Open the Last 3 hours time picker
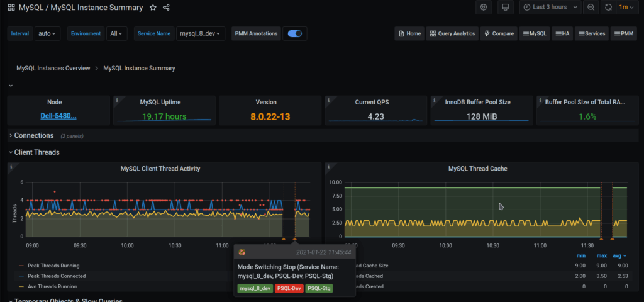 click(549, 8)
